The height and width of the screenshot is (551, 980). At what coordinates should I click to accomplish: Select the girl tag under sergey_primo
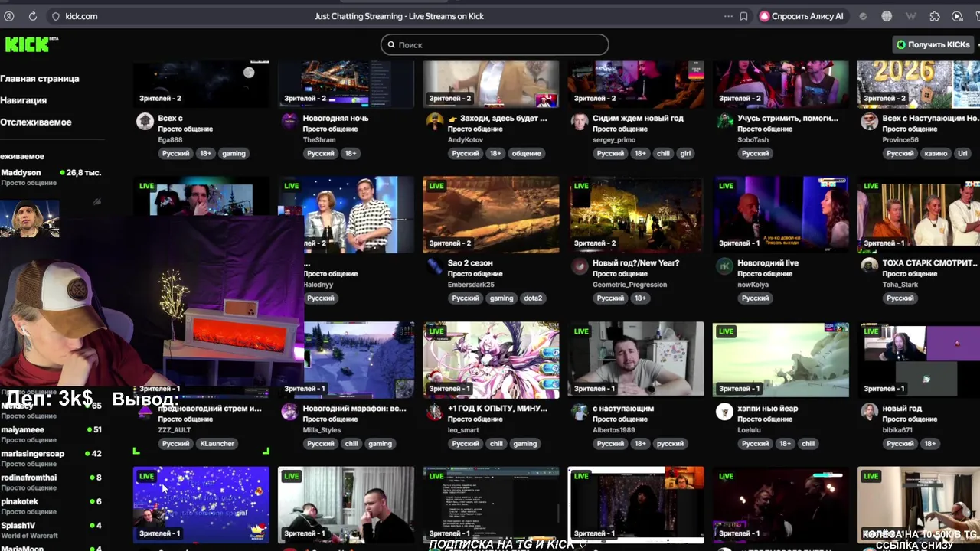click(x=685, y=153)
